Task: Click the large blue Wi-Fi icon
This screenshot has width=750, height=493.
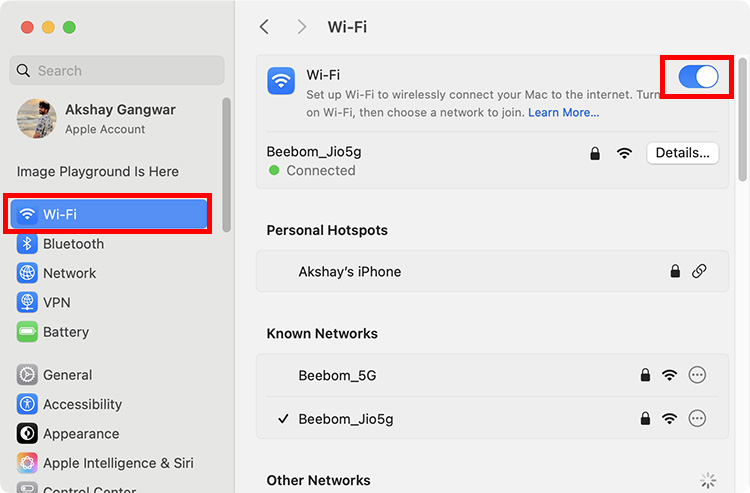Action: click(281, 81)
